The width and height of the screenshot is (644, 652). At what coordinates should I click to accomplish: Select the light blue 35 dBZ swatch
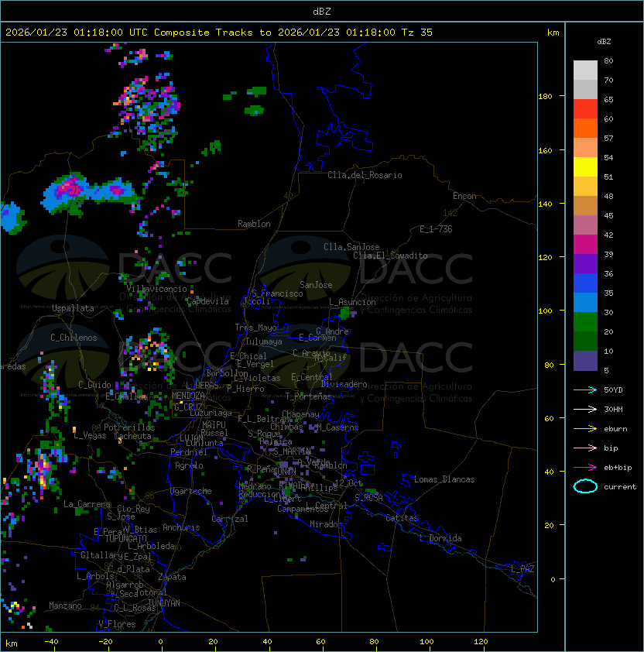585,302
